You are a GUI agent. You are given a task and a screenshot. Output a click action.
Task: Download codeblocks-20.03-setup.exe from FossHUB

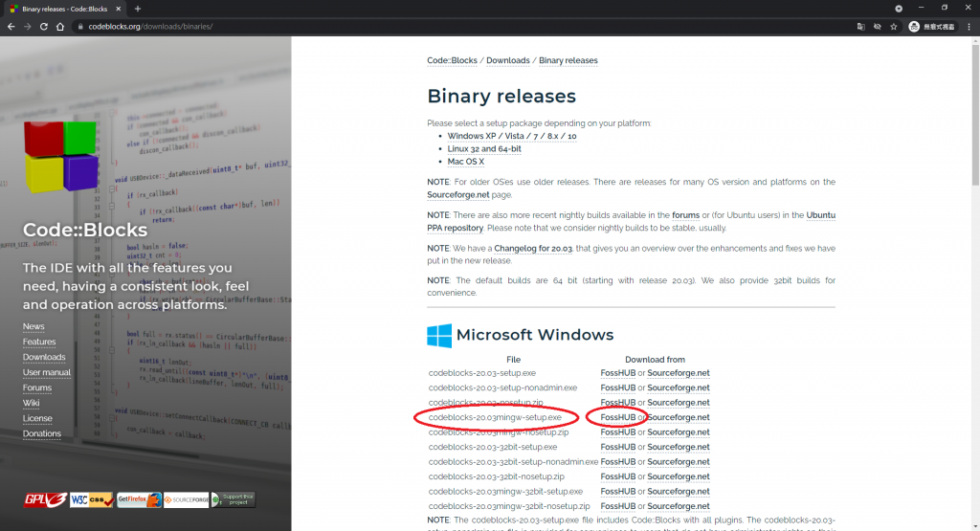tap(618, 373)
